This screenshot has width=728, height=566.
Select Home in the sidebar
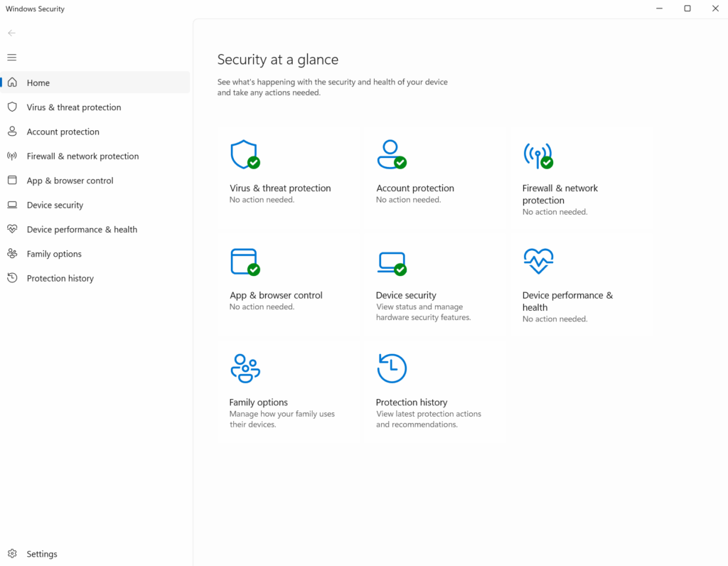tap(38, 83)
